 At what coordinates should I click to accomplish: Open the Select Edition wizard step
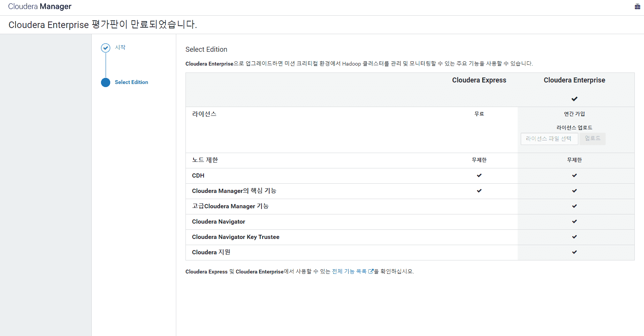point(131,82)
